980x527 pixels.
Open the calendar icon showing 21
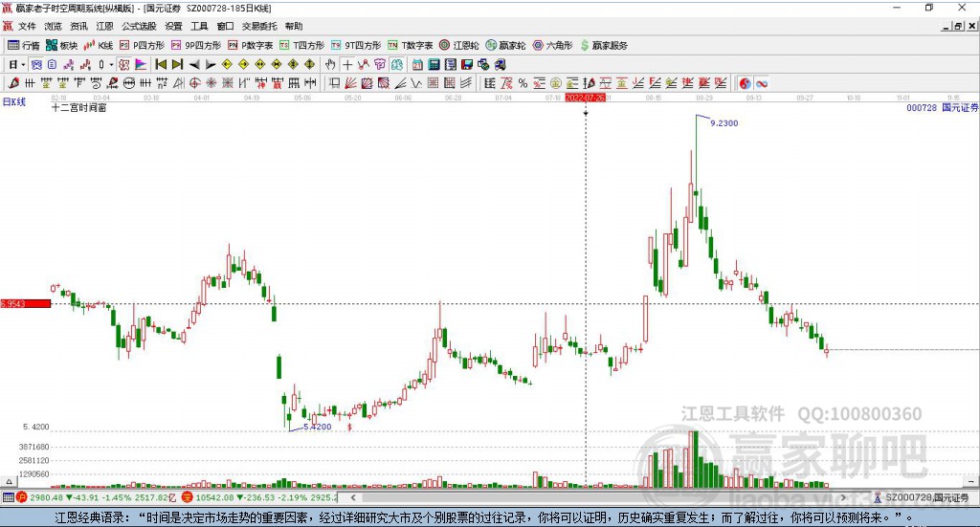(417, 64)
